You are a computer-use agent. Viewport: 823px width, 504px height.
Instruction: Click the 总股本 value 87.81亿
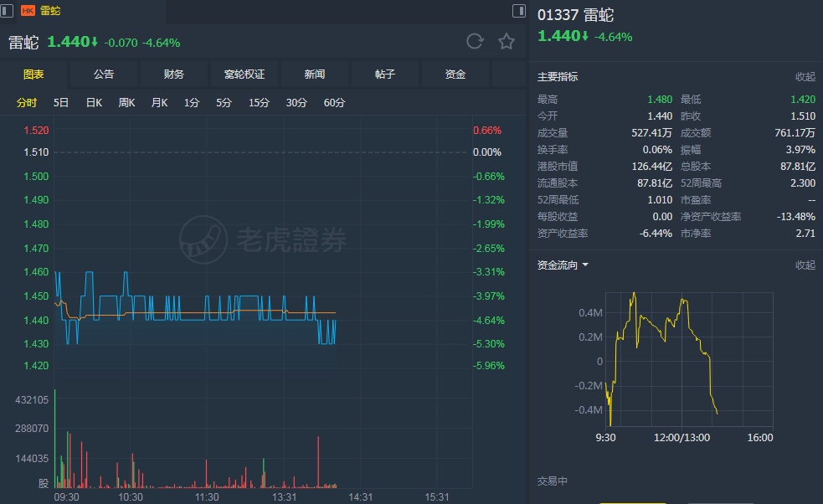tap(798, 167)
